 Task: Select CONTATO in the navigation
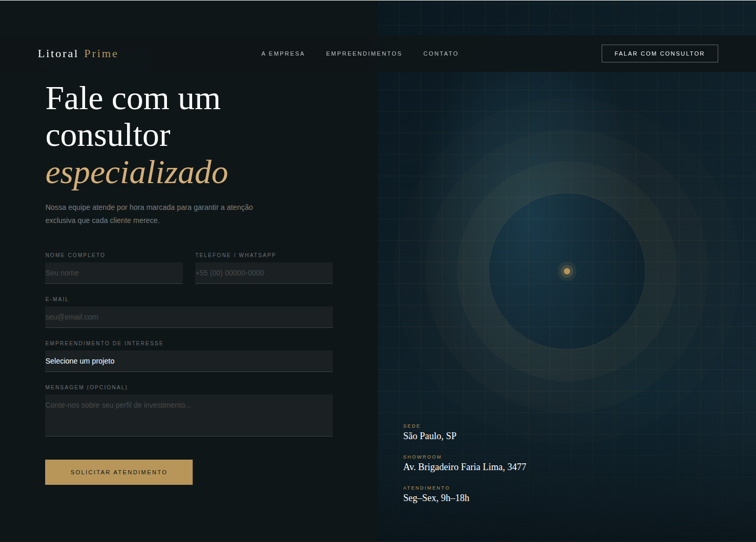click(441, 54)
